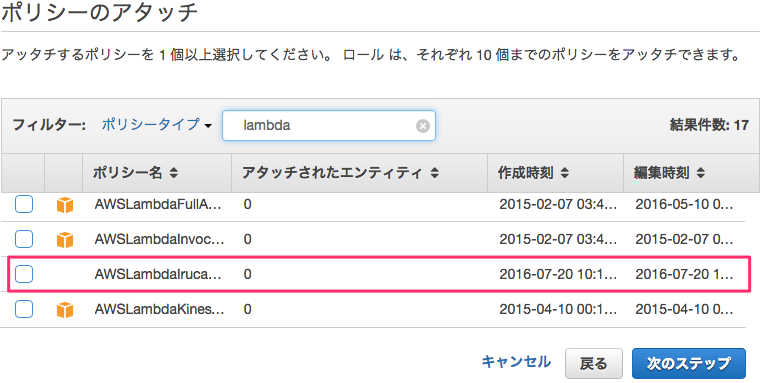763x383 pixels.
Task: Select the AWSLambdaIruca... policy checkbox
Action: [24, 274]
